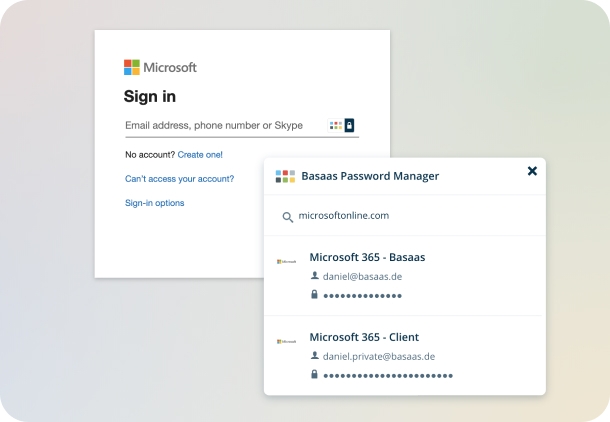This screenshot has width=610, height=422.
Task: Click the daniel.private@basaas.de username
Action: (379, 356)
